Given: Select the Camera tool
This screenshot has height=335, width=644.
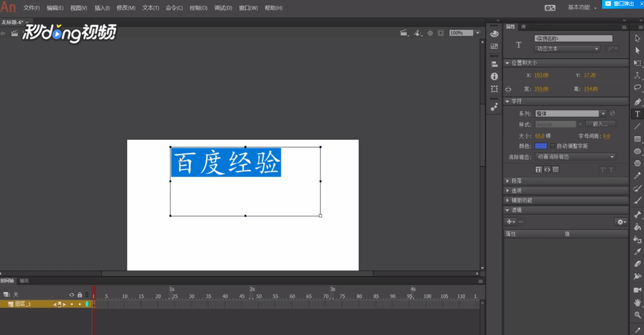Looking at the screenshot, I should pyautogui.click(x=637, y=290).
